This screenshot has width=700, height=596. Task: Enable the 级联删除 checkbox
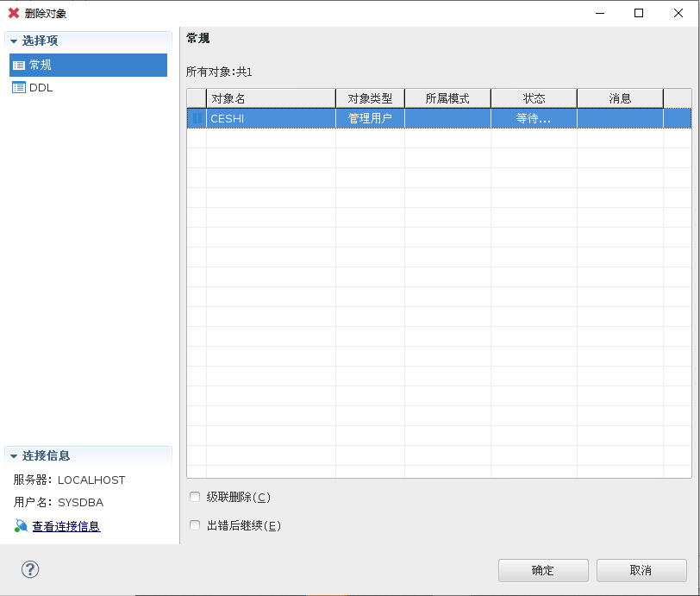(x=195, y=497)
